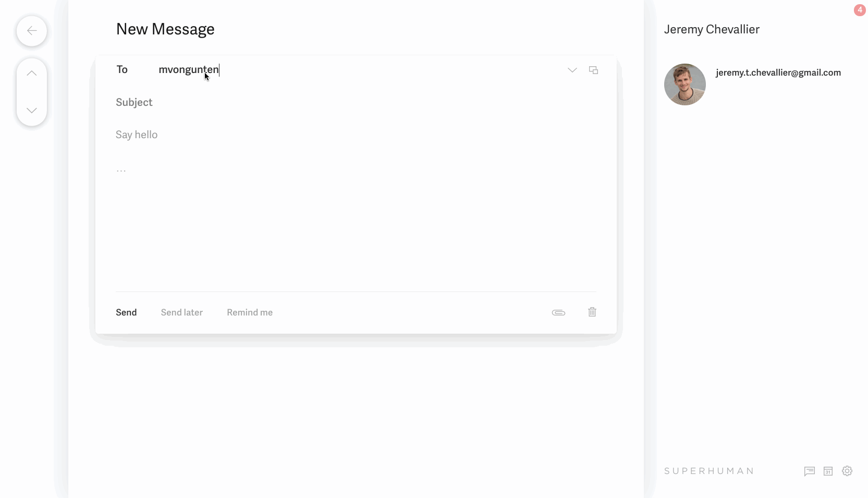Viewport: 868px width, 498px height.
Task: Attach a file with the paperclip icon
Action: [x=558, y=312]
